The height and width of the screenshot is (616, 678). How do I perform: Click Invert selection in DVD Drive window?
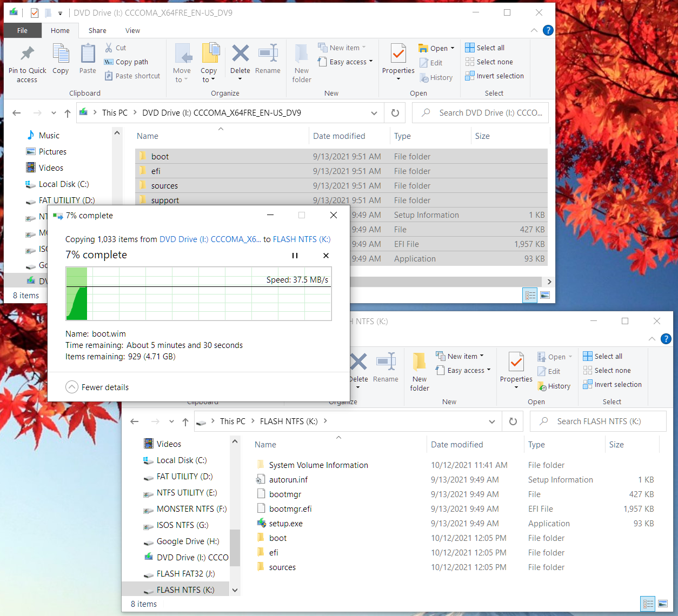click(494, 76)
